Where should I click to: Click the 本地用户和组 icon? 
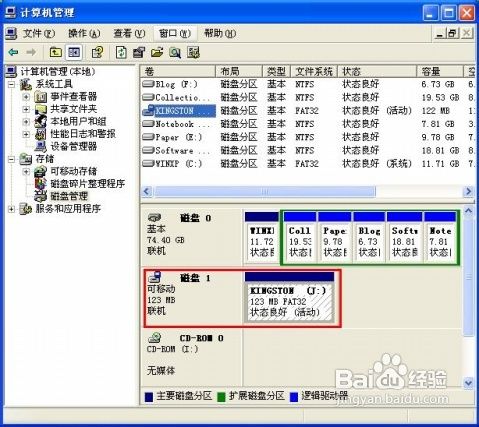point(41,121)
